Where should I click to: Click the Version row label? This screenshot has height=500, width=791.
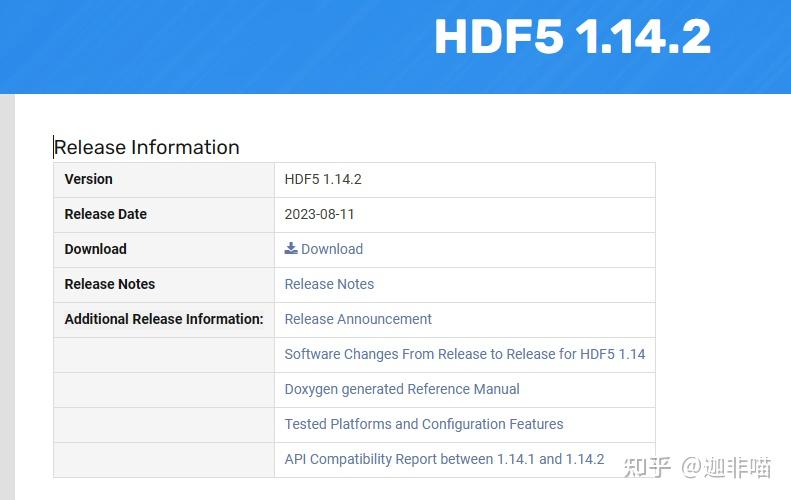tap(88, 179)
